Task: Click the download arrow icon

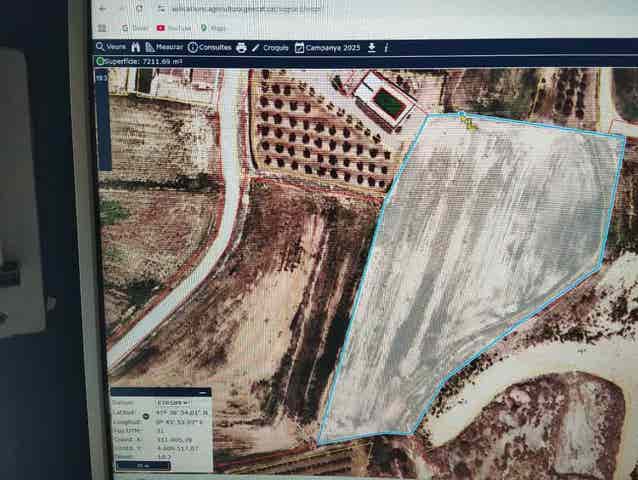Action: pos(372,47)
